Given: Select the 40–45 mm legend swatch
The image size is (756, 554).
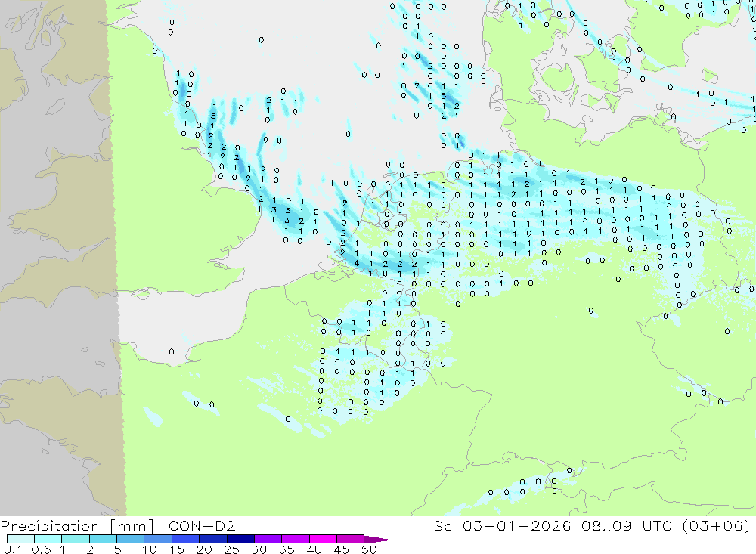Looking at the screenshot, I should click(x=323, y=539).
